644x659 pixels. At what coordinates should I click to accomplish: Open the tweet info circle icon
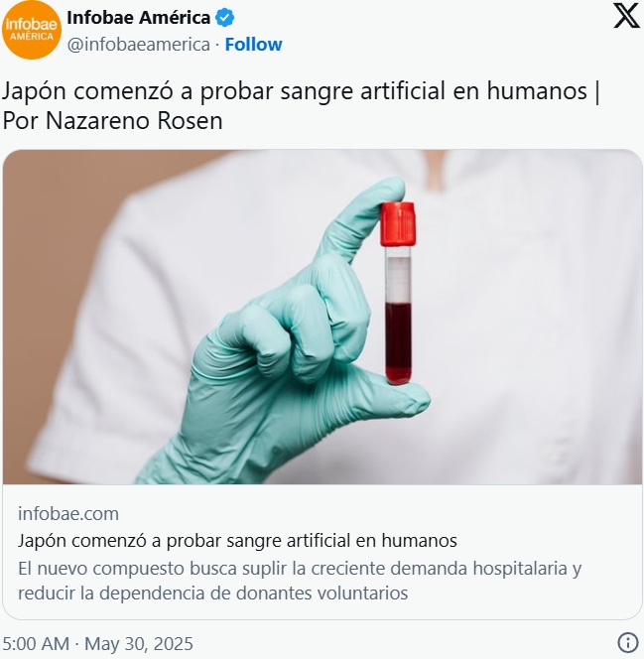tap(627, 642)
